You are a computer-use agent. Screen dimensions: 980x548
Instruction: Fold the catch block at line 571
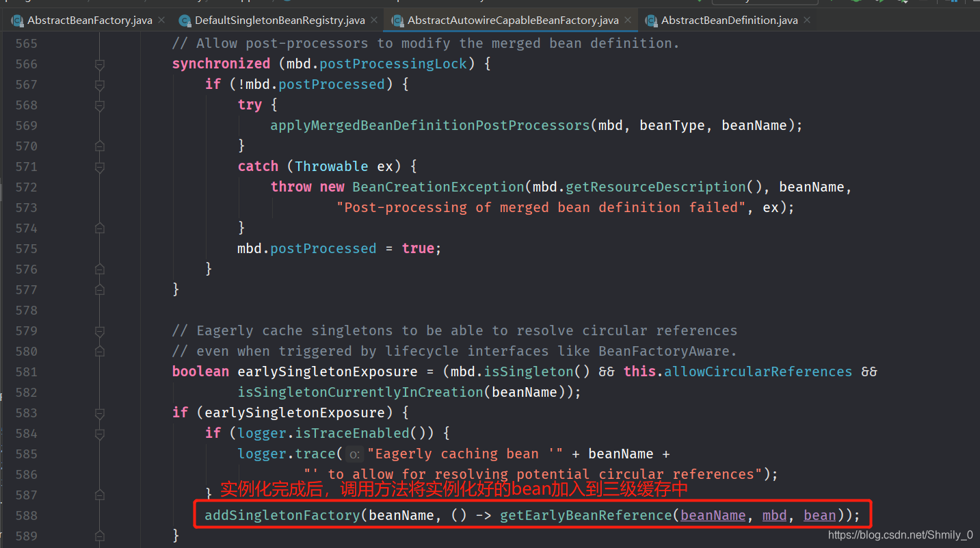coord(100,167)
